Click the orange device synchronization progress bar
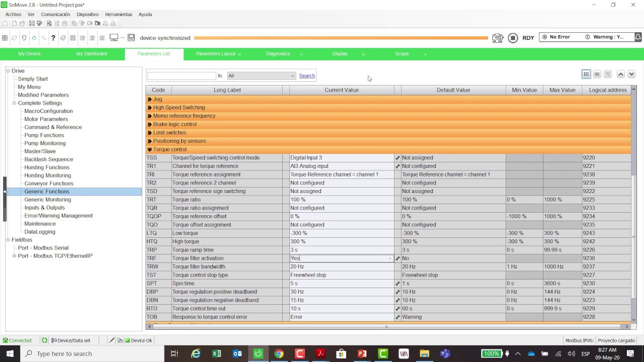644x362 pixels. tap(341, 38)
